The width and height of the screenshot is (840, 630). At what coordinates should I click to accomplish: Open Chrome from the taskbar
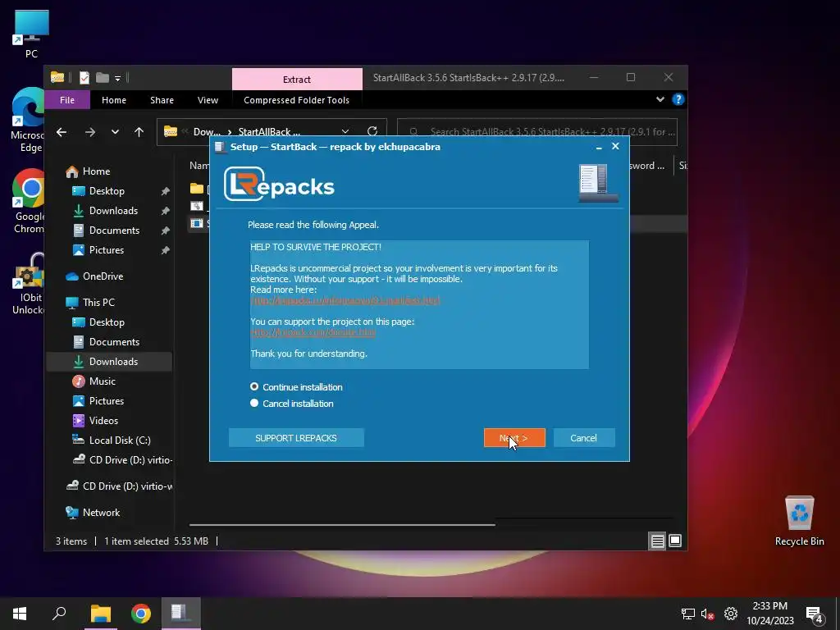coord(140,614)
